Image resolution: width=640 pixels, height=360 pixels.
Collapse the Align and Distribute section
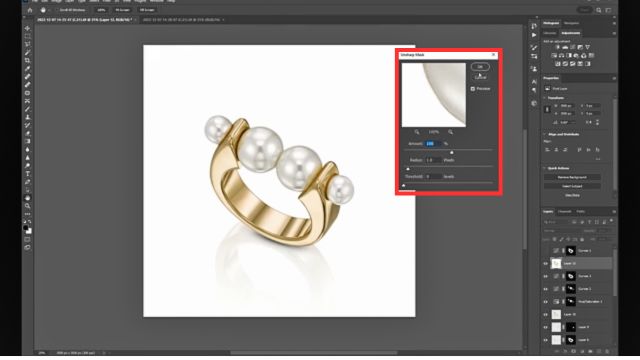545,134
